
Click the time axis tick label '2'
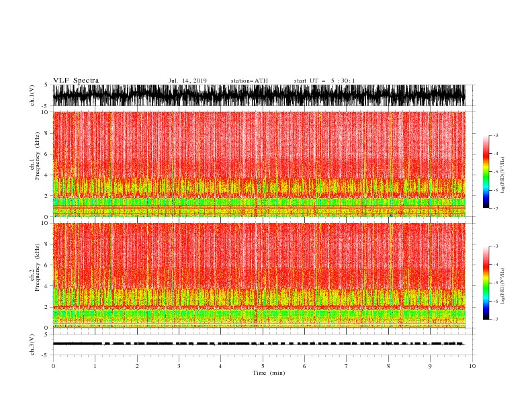pyautogui.click(x=137, y=366)
